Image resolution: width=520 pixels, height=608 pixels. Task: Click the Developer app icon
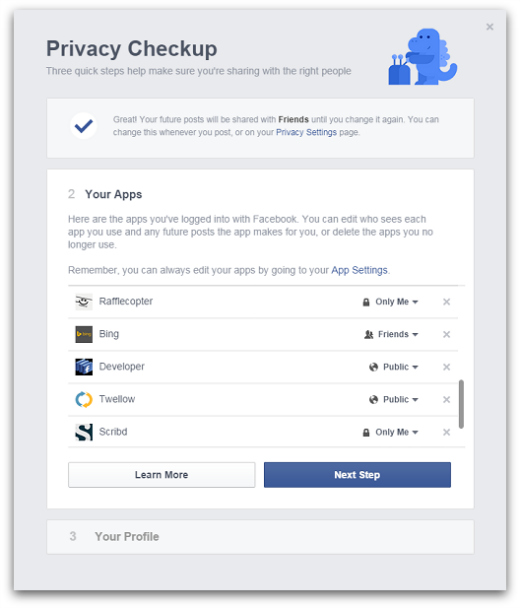tap(84, 367)
